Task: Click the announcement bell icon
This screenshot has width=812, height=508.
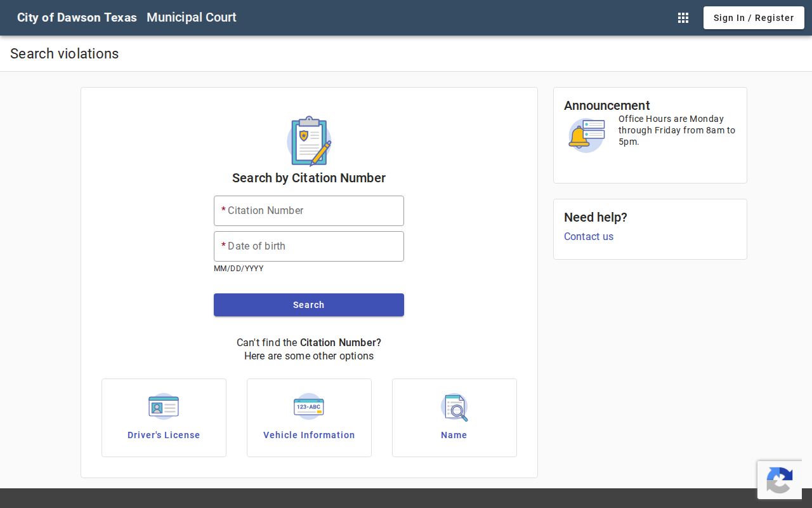Action: point(586,135)
